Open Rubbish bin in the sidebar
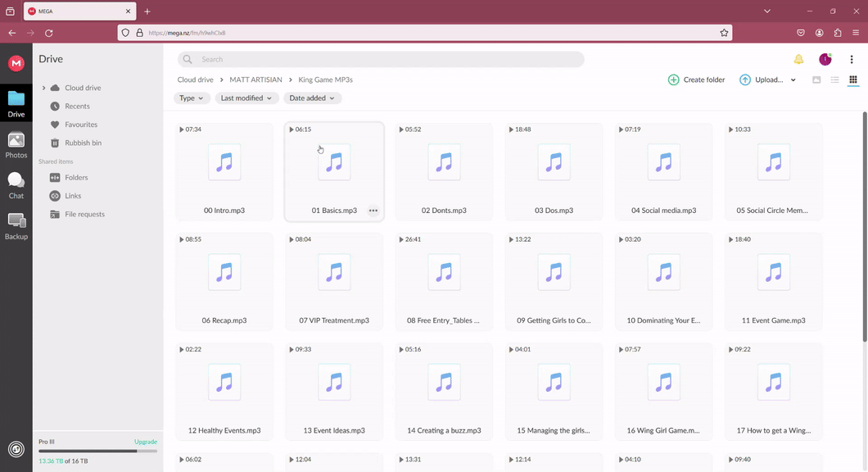868x472 pixels. 83,143
